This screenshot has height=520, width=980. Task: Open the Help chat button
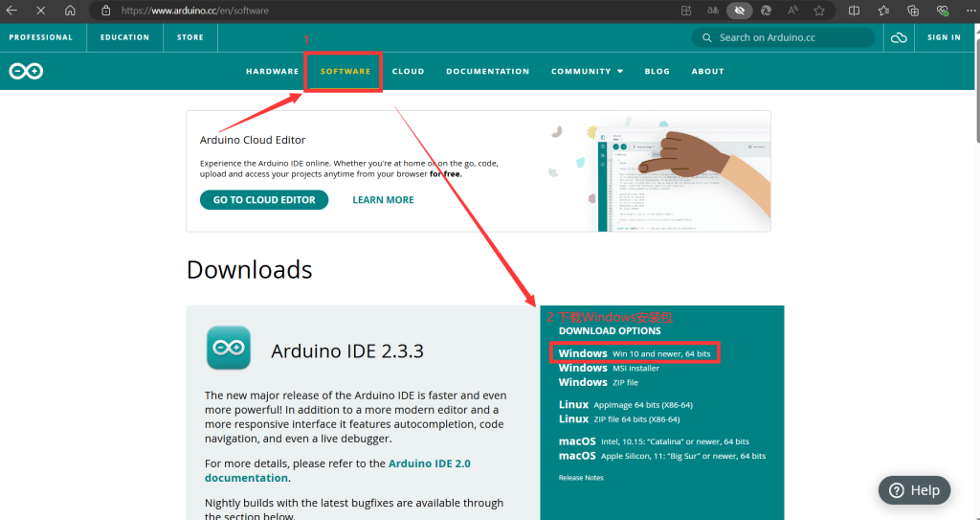pyautogui.click(x=914, y=490)
